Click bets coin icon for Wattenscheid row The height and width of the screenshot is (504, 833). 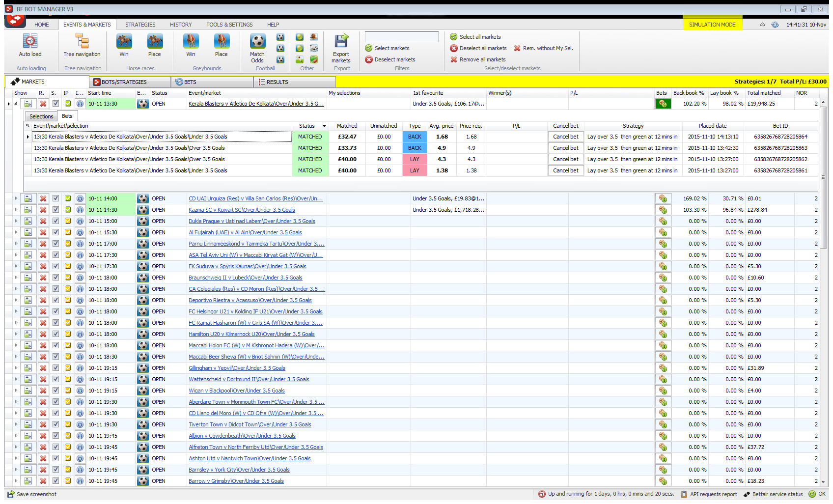pyautogui.click(x=663, y=379)
